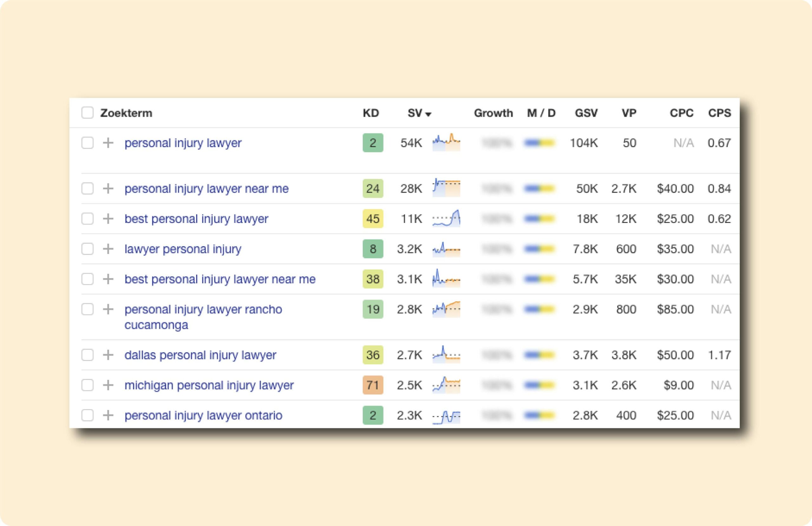Click plus icon beside 'personal injury lawyer'

coord(108,143)
